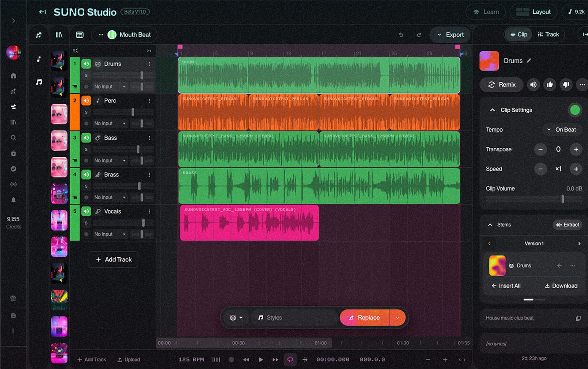Click Add Track below the Vocals track
Screen dimensions: 588x369
114,259
